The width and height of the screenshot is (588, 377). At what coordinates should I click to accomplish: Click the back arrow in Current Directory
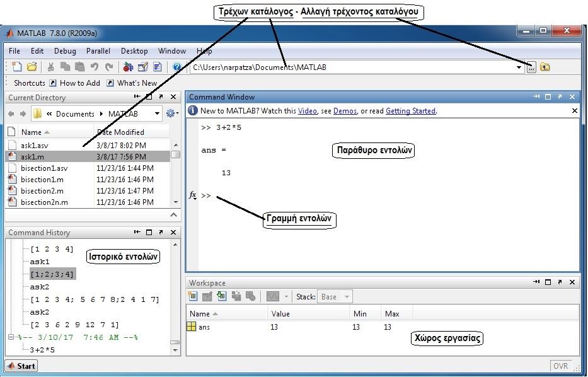point(11,113)
